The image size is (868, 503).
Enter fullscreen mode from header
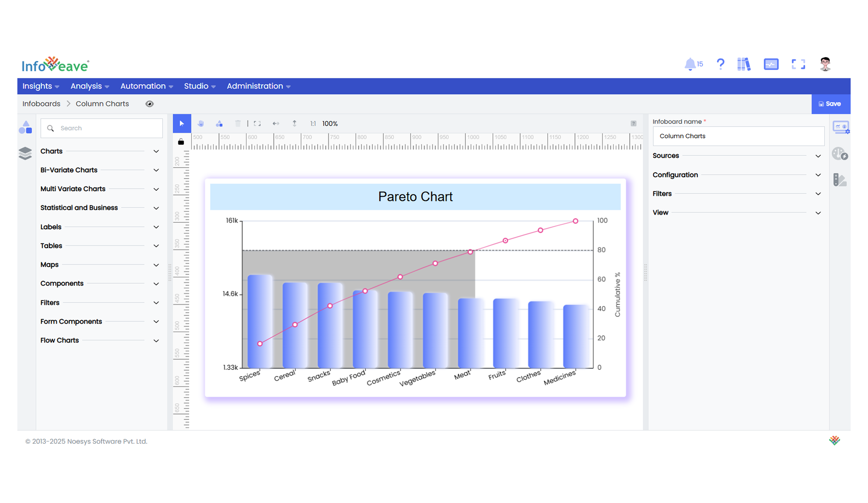(x=798, y=64)
